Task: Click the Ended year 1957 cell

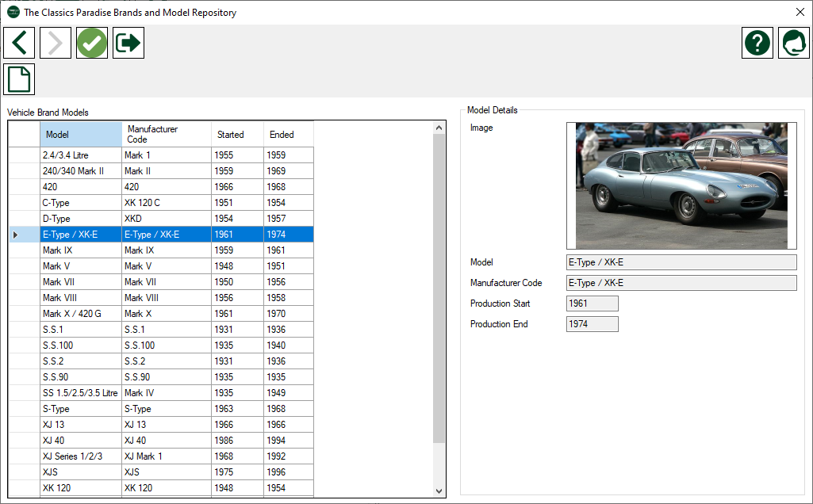Action: pyautogui.click(x=289, y=219)
